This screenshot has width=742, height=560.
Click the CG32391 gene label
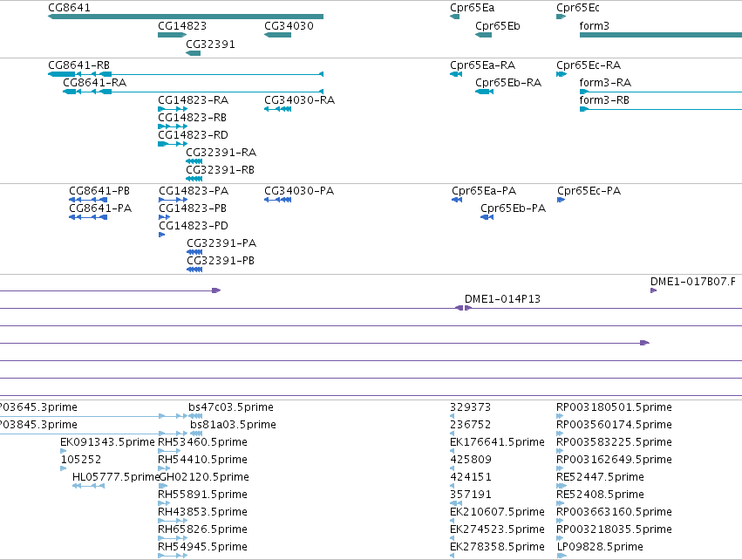click(x=210, y=44)
